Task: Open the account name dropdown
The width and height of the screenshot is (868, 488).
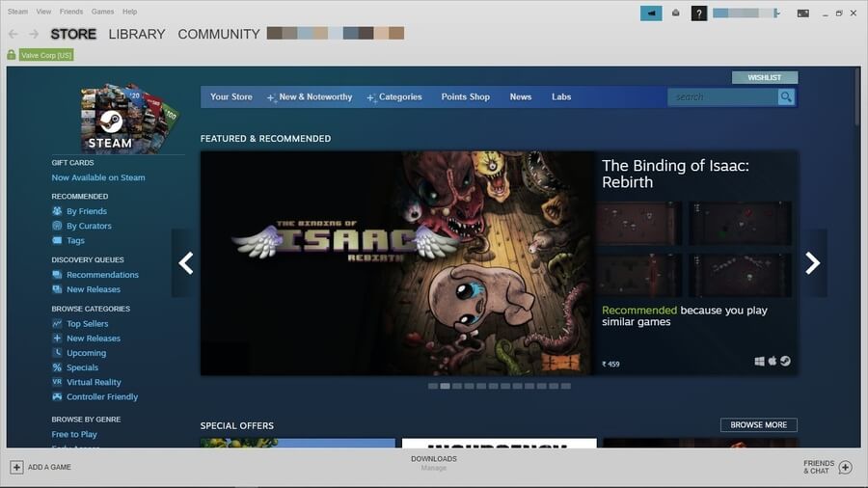Action: [x=746, y=14]
